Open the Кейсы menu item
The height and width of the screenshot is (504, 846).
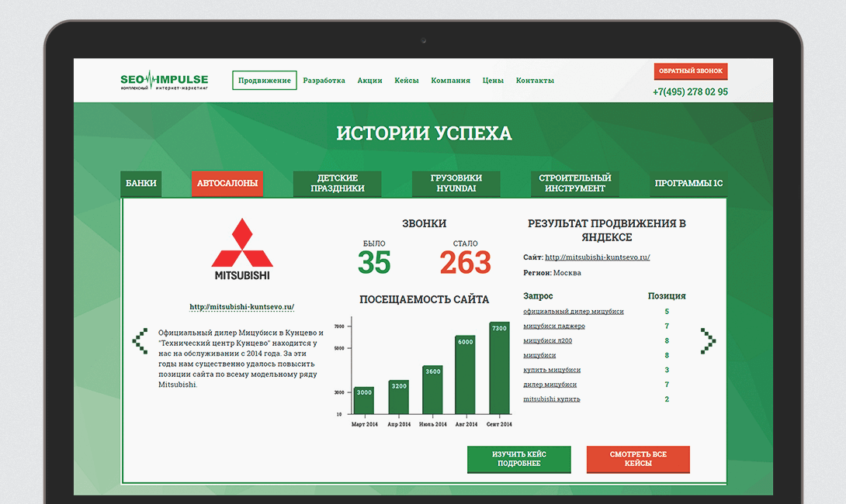click(406, 81)
